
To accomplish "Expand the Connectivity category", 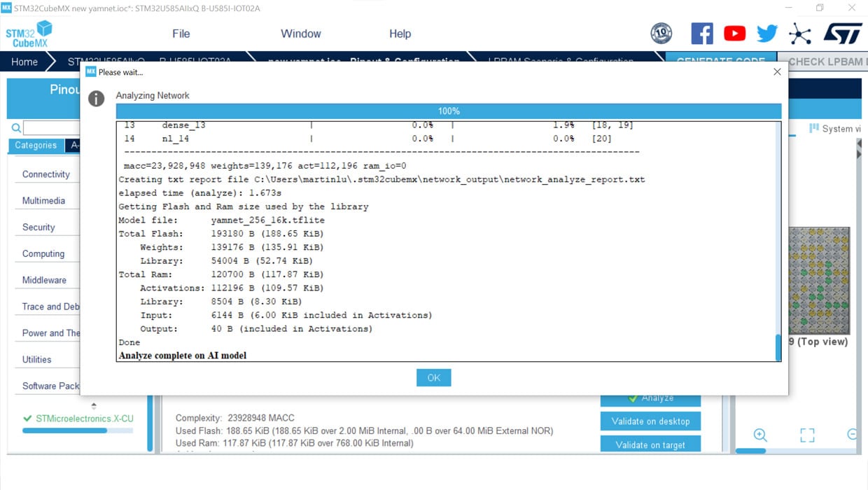I will point(46,174).
